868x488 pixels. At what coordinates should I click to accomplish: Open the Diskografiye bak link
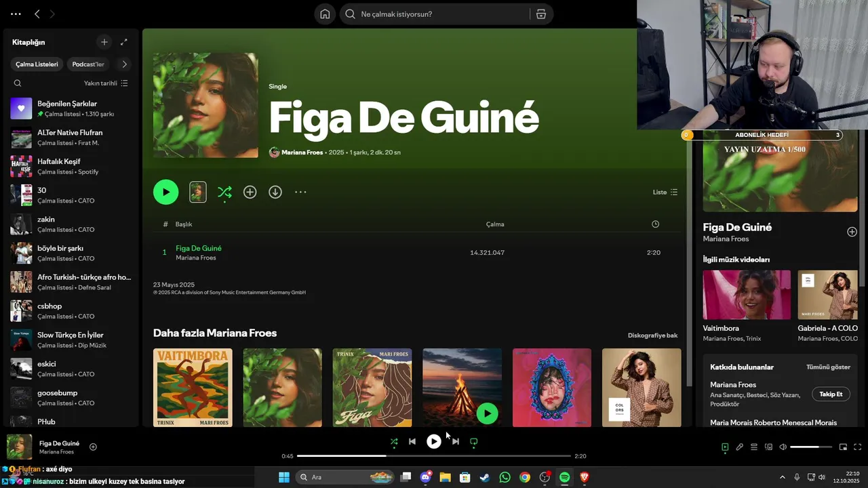(652, 335)
